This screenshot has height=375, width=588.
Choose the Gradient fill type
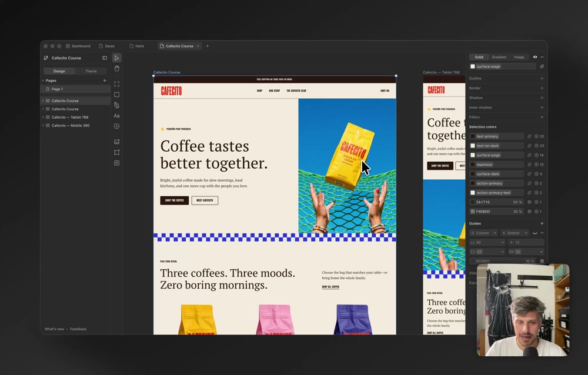click(499, 57)
